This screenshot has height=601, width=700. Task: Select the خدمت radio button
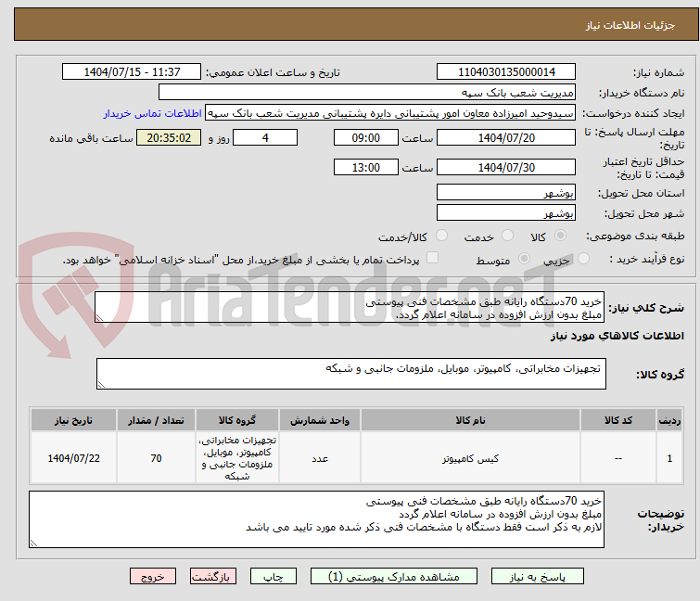click(507, 236)
